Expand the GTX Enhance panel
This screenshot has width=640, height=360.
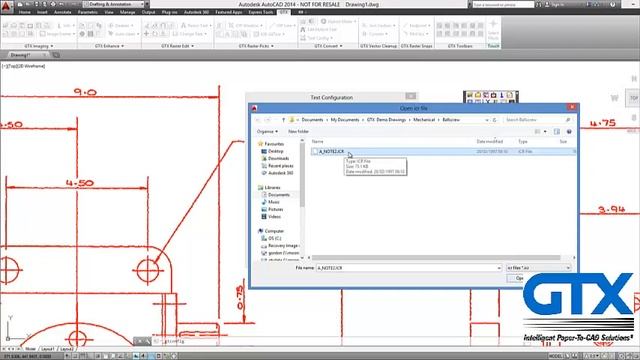109,46
